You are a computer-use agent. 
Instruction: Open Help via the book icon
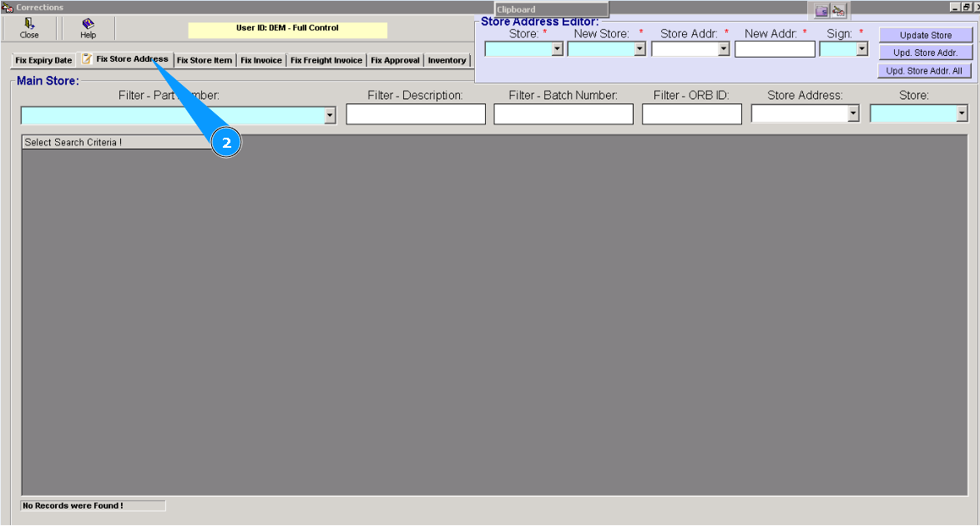click(x=88, y=23)
